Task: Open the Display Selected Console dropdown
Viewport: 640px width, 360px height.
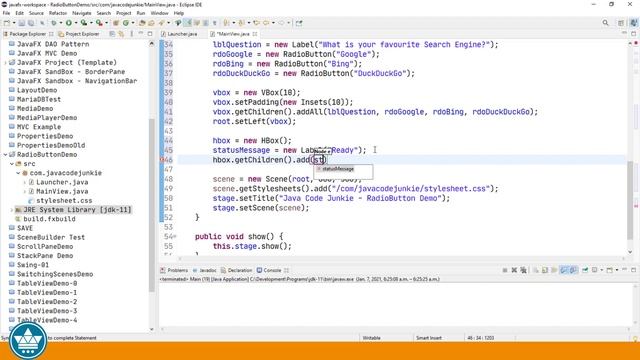Action: click(x=602, y=270)
